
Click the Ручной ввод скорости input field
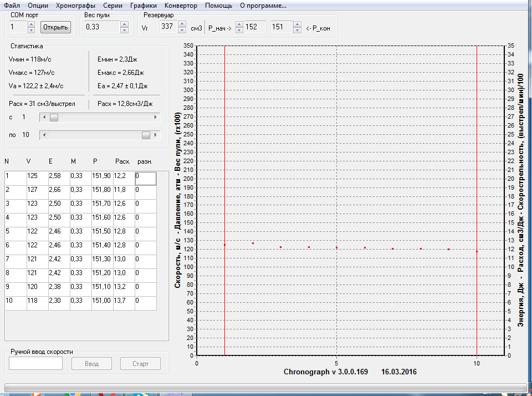(35, 363)
